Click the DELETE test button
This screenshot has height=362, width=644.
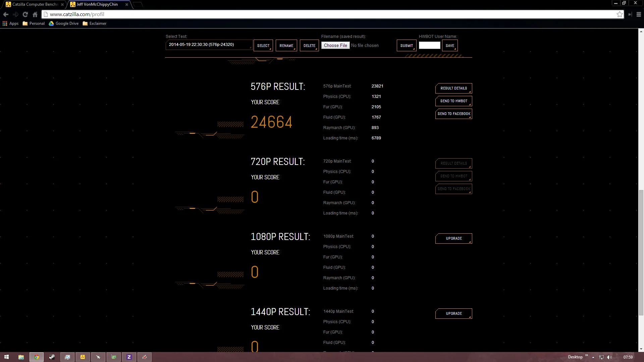coord(309,46)
